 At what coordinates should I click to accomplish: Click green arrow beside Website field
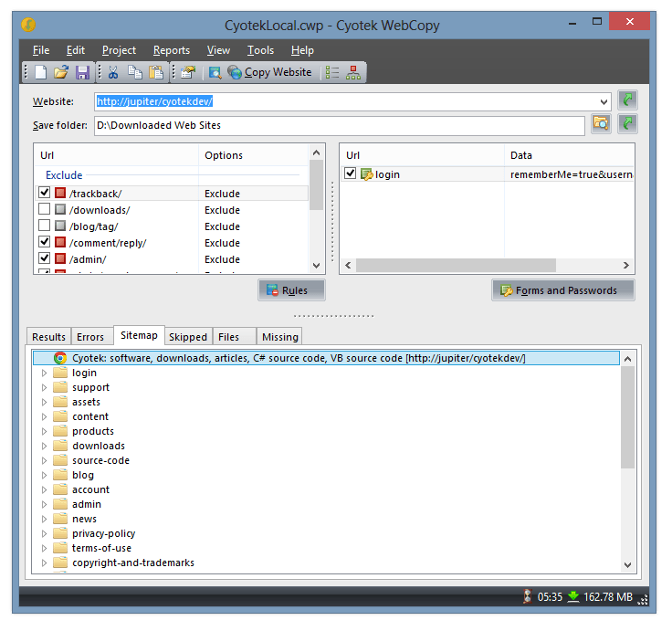pyautogui.click(x=627, y=100)
